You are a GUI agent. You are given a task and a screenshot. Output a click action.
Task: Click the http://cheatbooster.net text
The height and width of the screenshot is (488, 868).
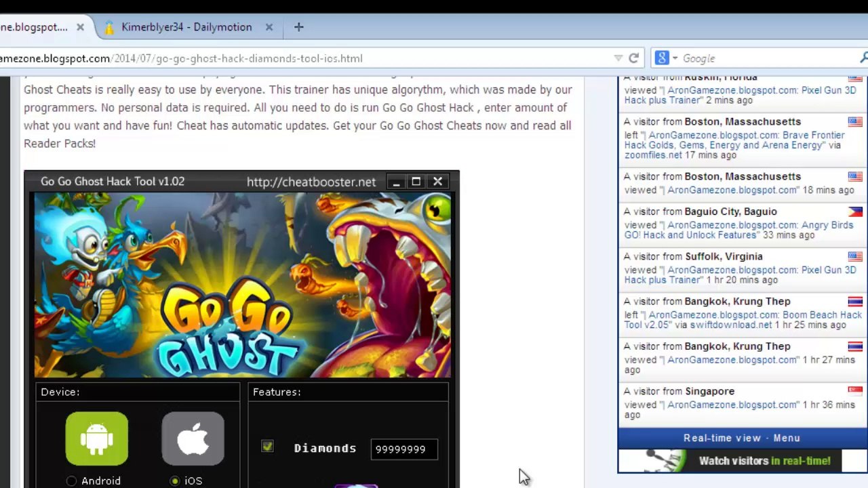pyautogui.click(x=311, y=182)
